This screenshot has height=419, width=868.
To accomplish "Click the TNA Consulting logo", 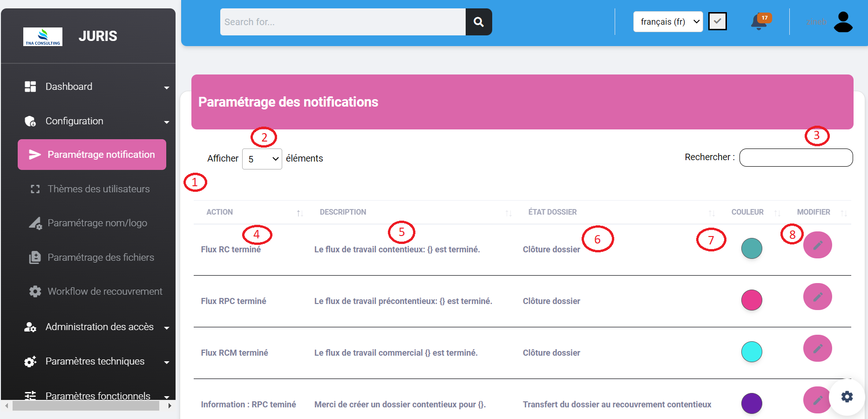I will (x=43, y=36).
